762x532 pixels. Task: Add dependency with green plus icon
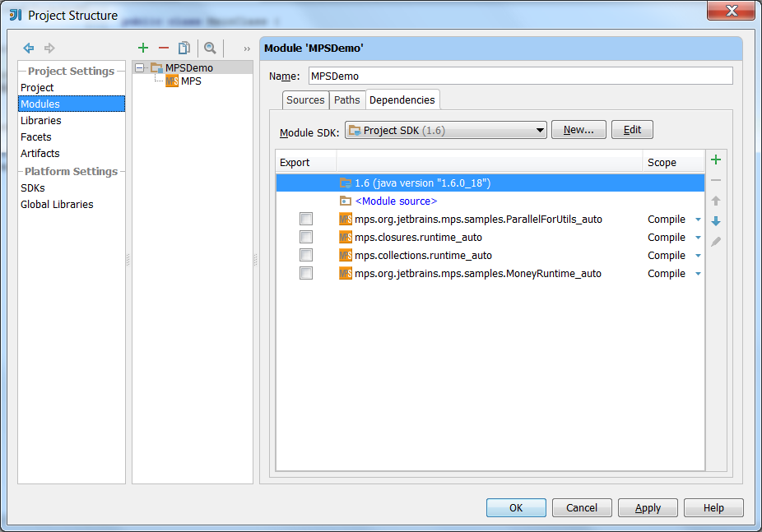point(716,160)
